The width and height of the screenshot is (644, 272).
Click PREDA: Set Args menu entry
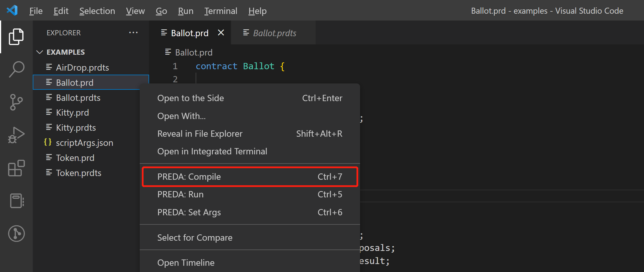point(250,212)
